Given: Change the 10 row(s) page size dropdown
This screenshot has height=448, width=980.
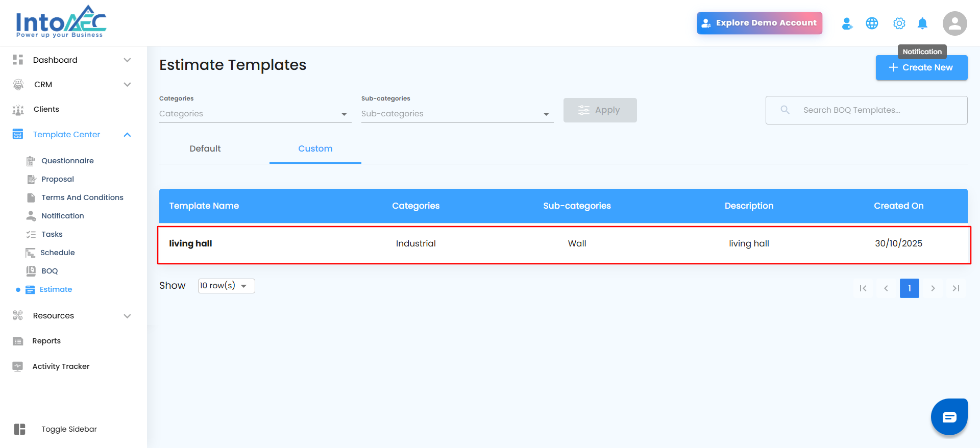Looking at the screenshot, I should click(x=226, y=286).
